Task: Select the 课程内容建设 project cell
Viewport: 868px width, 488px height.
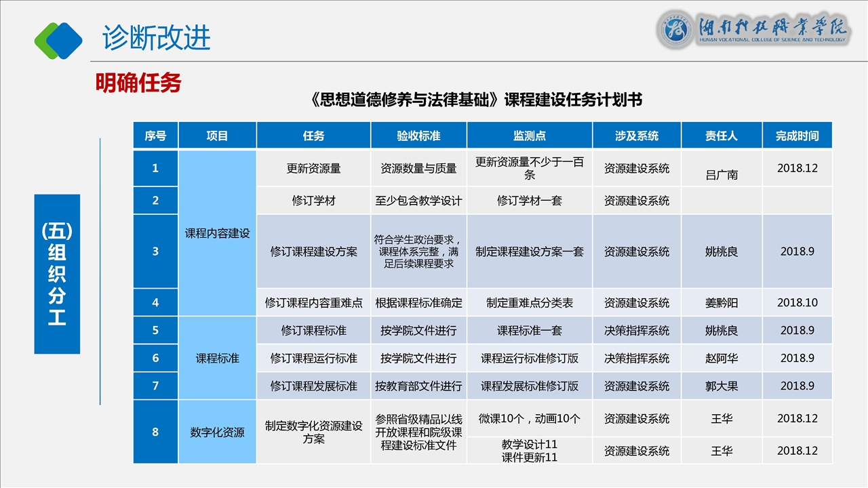Action: point(217,233)
